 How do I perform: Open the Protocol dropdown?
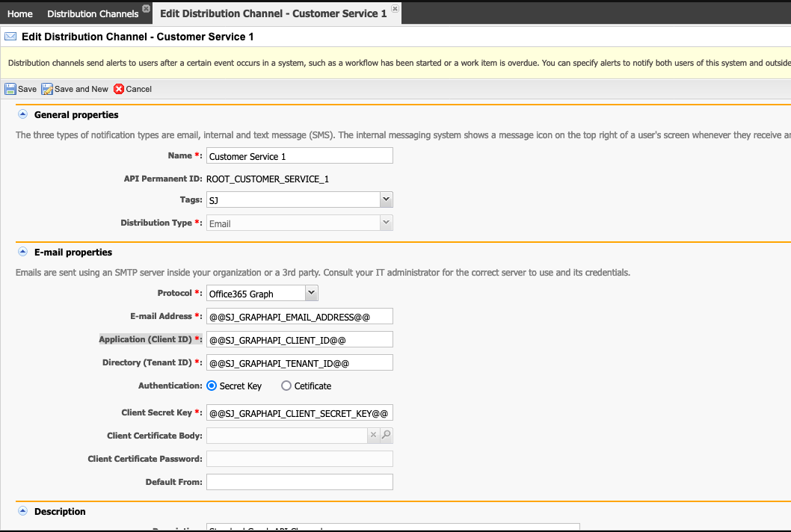click(312, 294)
